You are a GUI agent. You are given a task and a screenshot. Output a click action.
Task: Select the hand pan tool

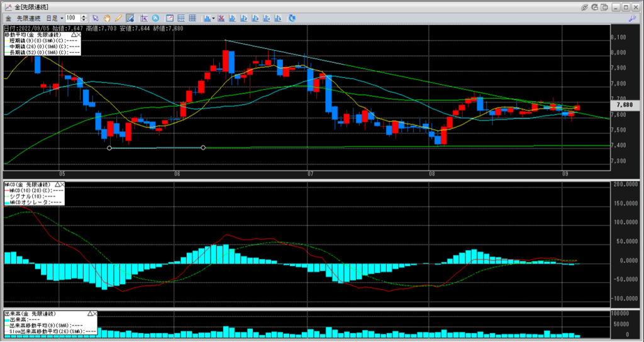tap(107, 18)
